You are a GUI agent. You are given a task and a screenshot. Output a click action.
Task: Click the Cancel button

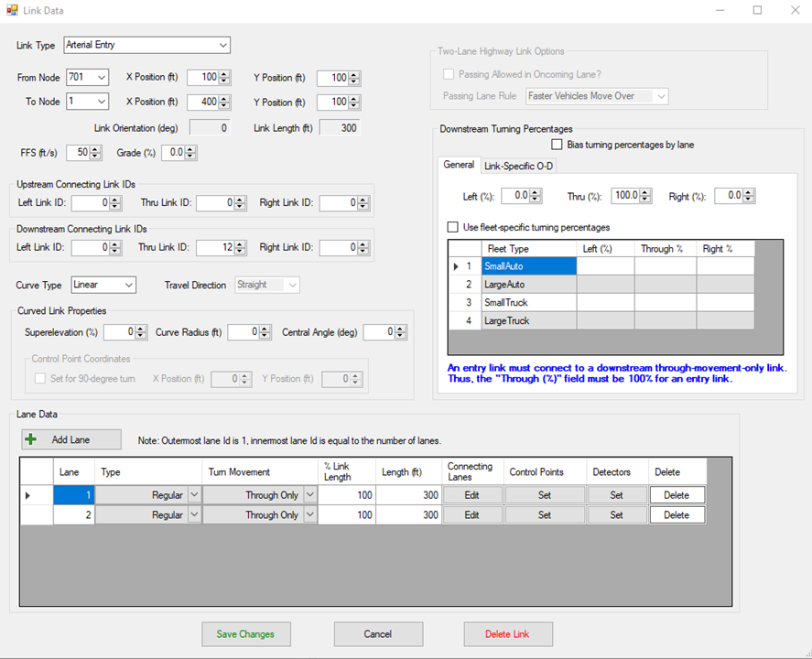[378, 634]
